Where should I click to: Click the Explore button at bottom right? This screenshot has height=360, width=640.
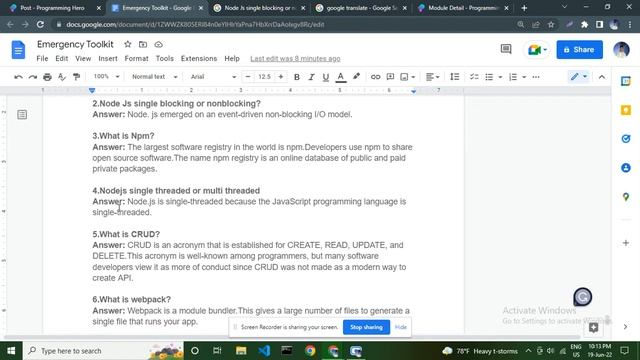(x=593, y=327)
